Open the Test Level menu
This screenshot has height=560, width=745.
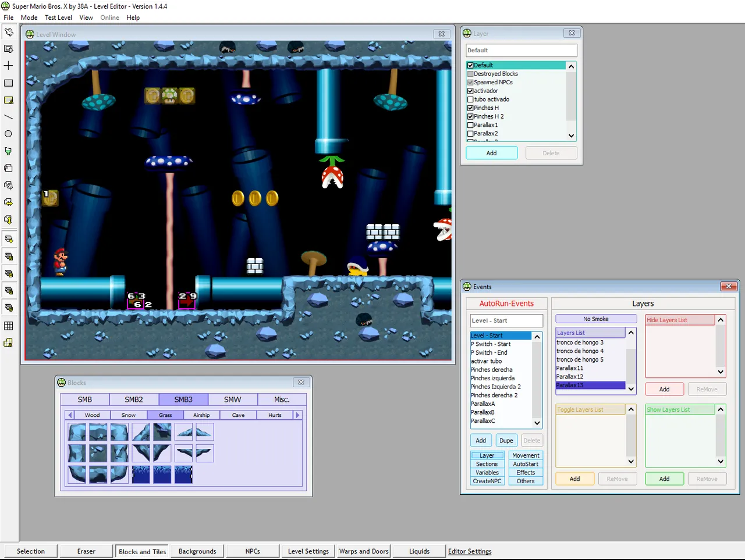(x=58, y=17)
